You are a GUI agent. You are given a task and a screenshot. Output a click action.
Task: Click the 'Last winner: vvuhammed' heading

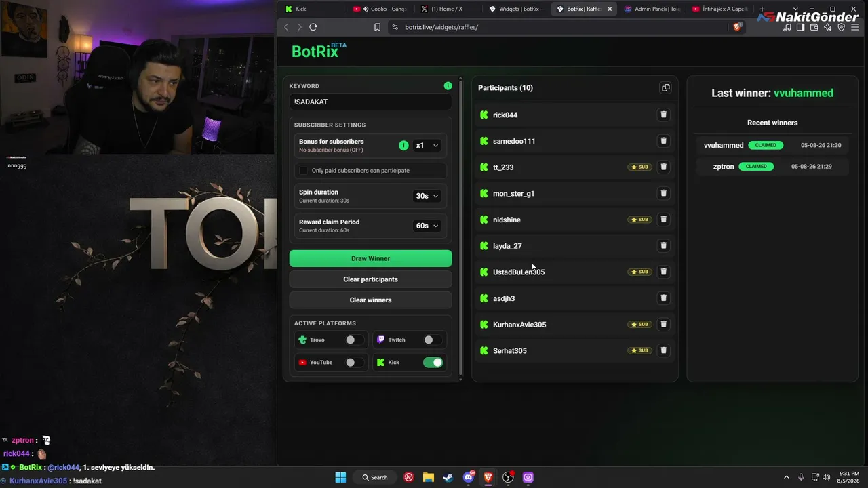pyautogui.click(x=772, y=94)
